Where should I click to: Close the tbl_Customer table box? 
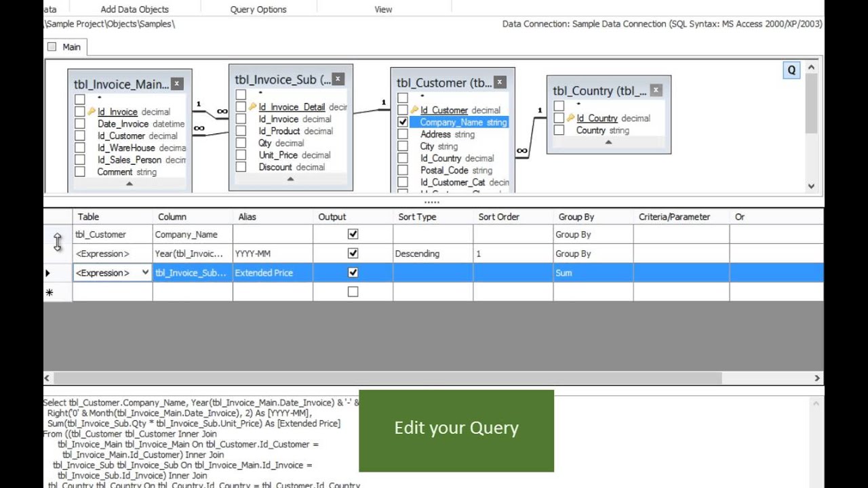pos(500,82)
